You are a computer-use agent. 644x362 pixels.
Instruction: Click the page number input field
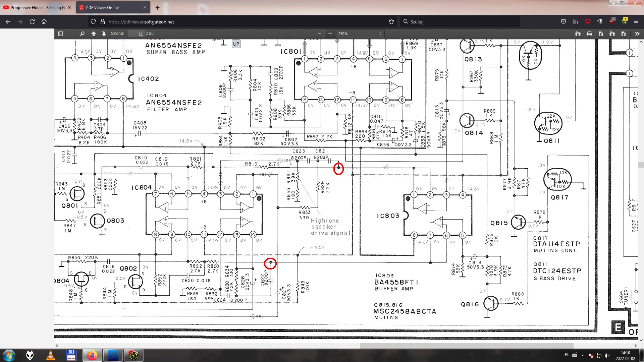pos(136,34)
